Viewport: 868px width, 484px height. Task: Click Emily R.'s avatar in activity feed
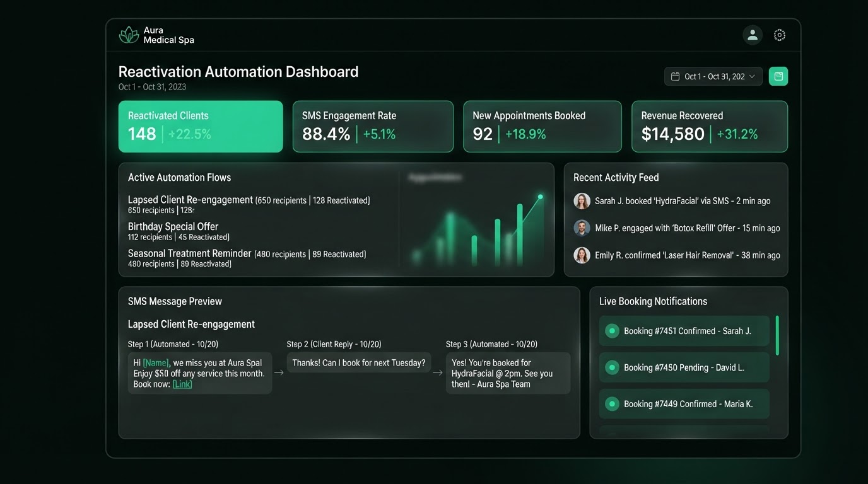582,255
